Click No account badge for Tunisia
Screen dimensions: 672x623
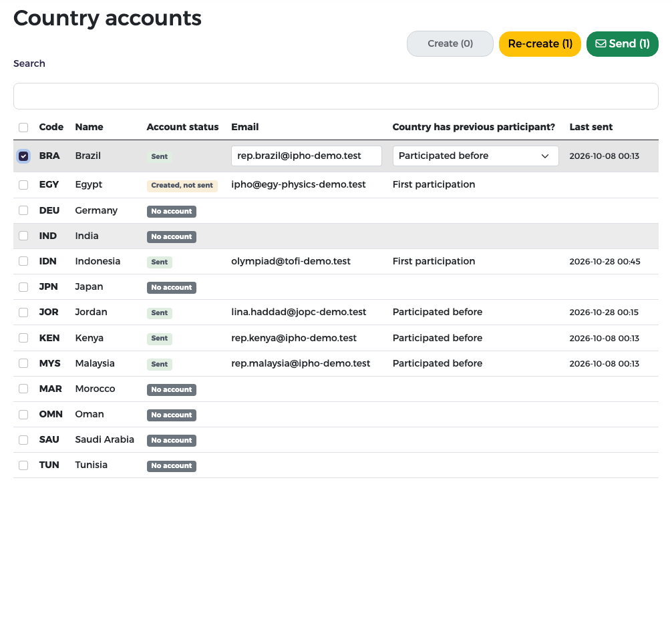(x=172, y=466)
